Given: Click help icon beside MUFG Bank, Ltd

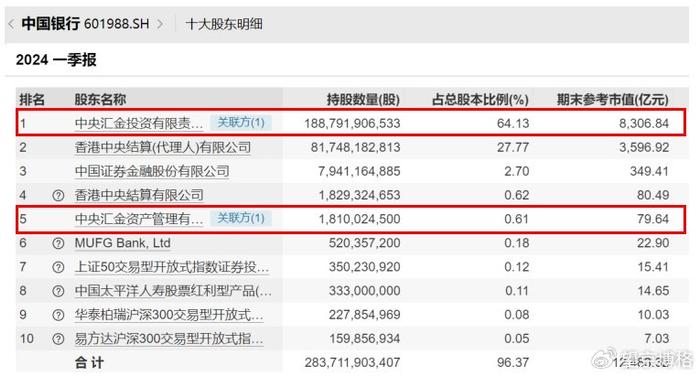Looking at the screenshot, I should click(x=58, y=243).
